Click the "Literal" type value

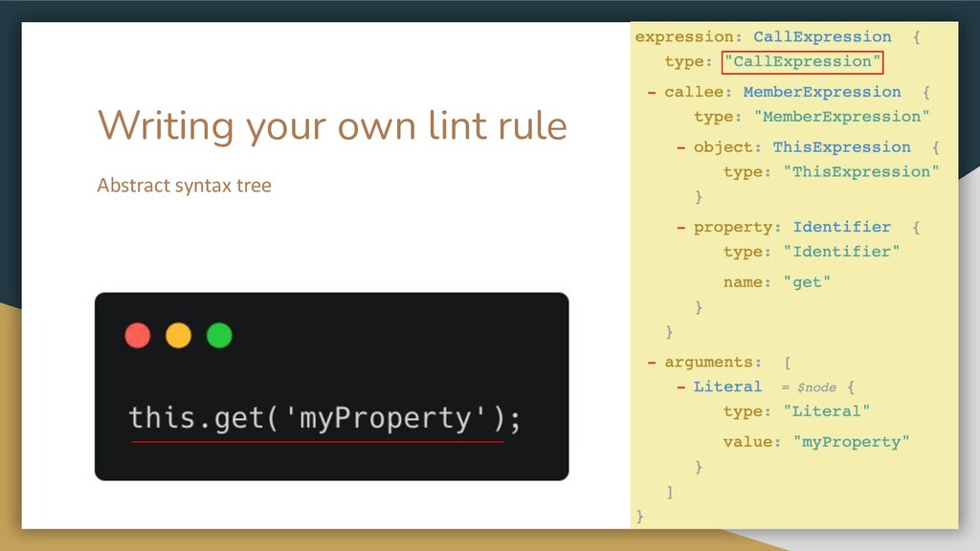826,411
